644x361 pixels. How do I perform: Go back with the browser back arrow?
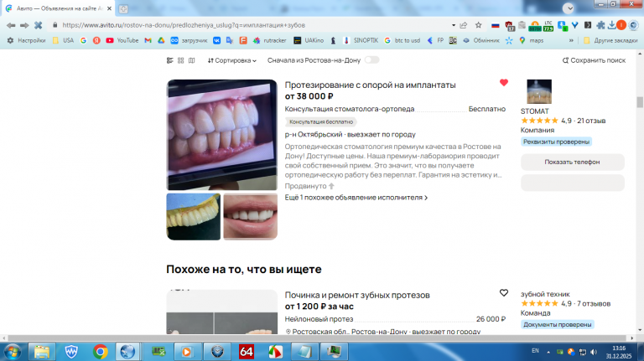(11, 25)
